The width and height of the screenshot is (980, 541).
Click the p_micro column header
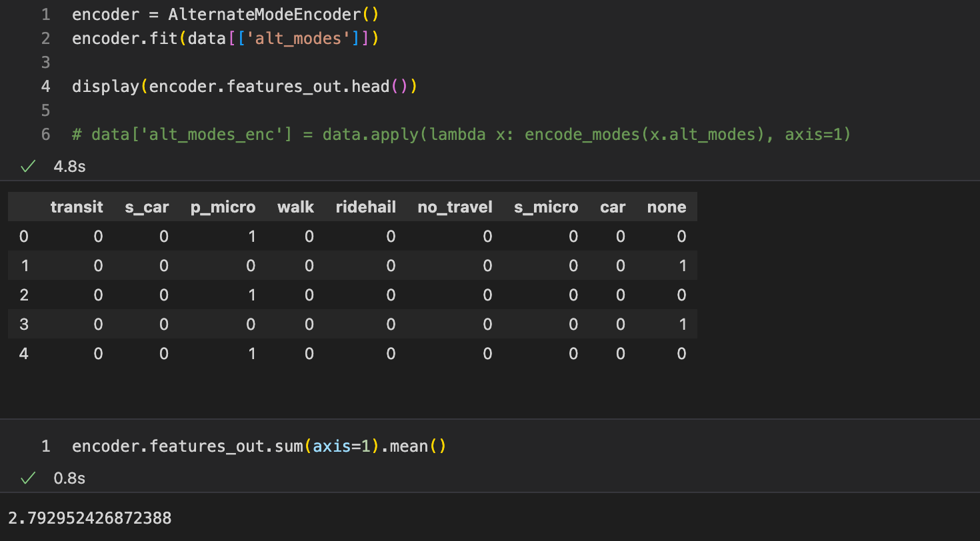pos(223,207)
